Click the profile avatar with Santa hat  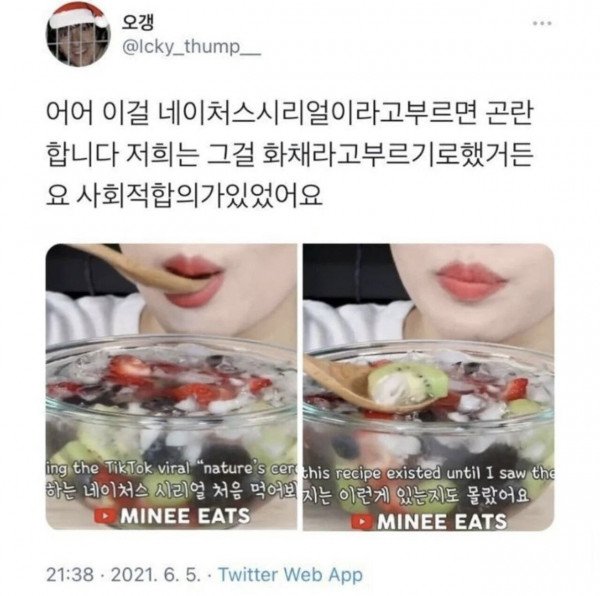tap(78, 34)
